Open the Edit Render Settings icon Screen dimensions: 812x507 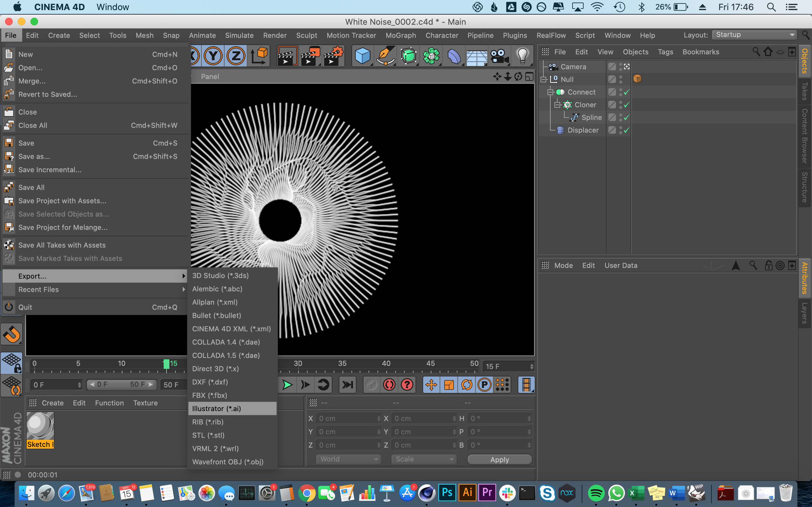click(333, 56)
